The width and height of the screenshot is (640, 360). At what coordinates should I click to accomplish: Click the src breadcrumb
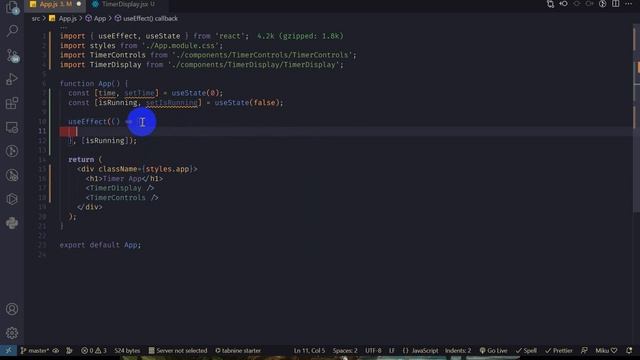click(x=36, y=18)
